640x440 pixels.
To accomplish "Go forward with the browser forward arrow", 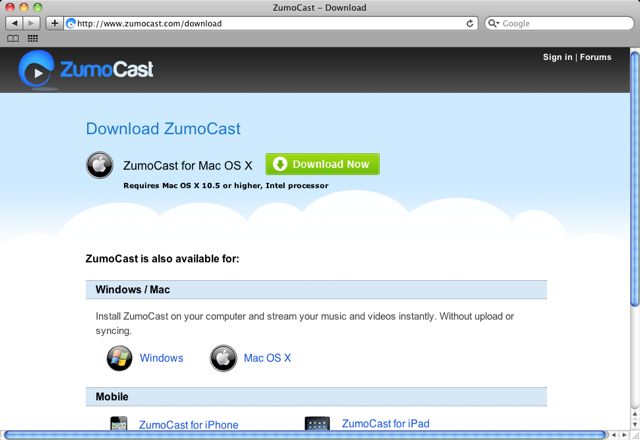I will 31,23.
